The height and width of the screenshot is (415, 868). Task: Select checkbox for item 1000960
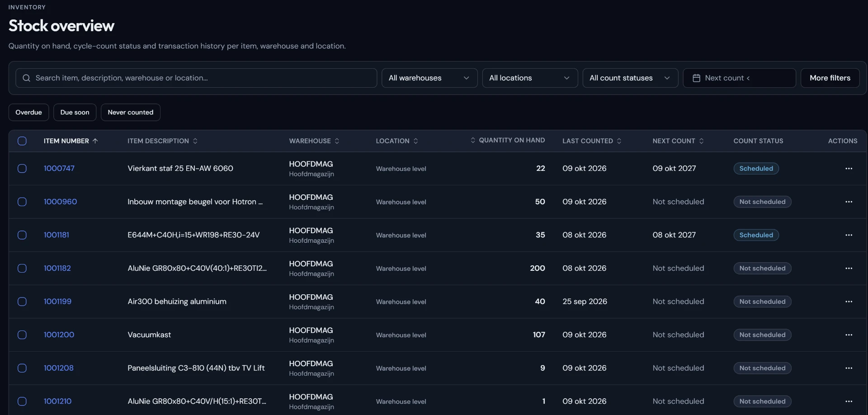click(22, 202)
